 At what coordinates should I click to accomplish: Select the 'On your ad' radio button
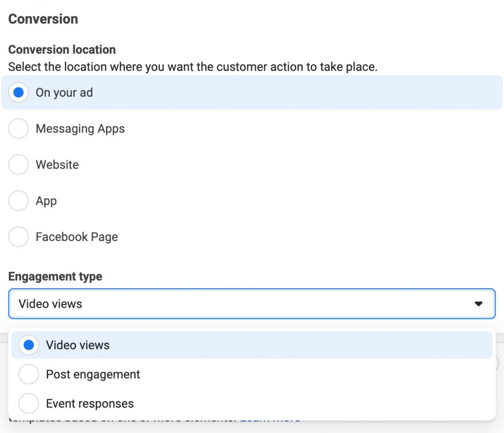[19, 92]
